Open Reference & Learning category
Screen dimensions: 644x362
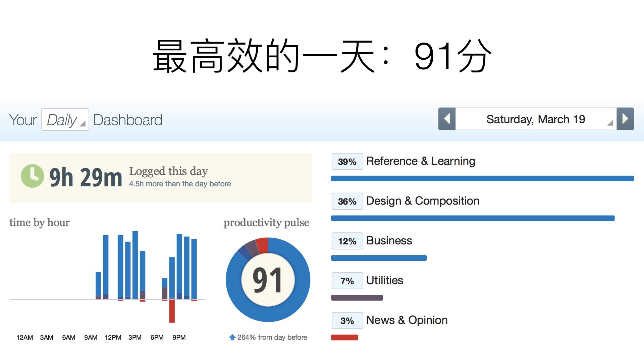coord(421,161)
